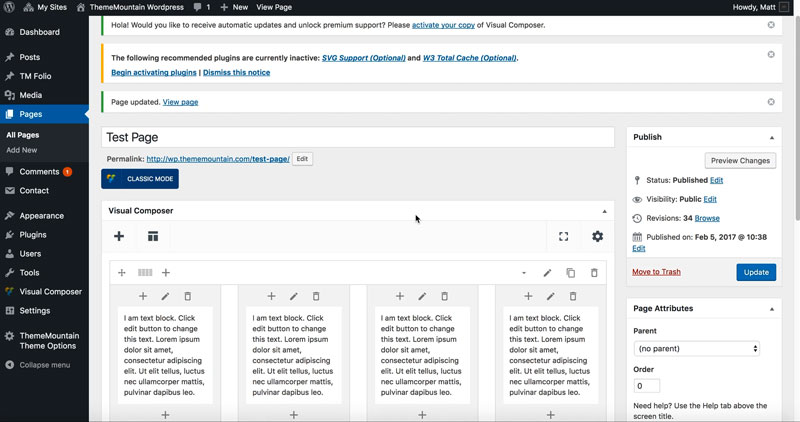Collapse the Publish panel
This screenshot has height=422, width=800.
coord(772,138)
